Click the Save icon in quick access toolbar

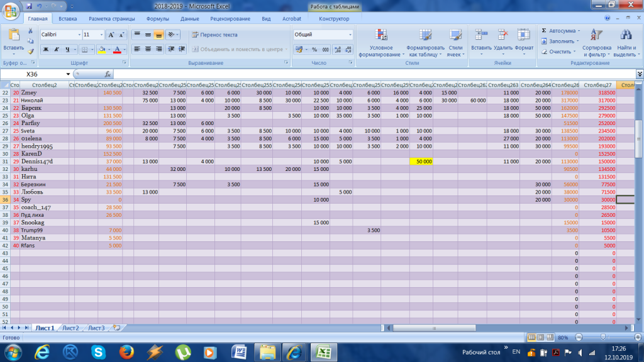point(28,6)
